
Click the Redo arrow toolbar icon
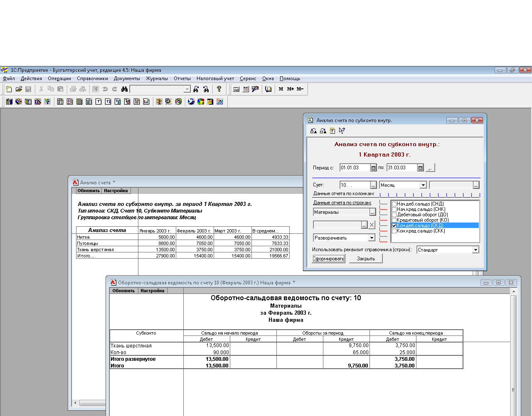click(115, 89)
